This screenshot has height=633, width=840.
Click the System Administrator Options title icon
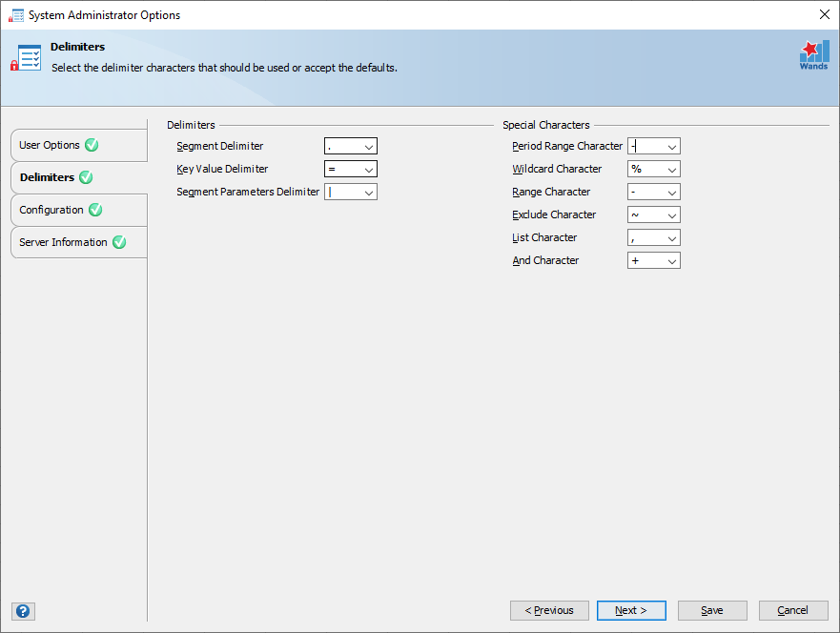tap(16, 15)
